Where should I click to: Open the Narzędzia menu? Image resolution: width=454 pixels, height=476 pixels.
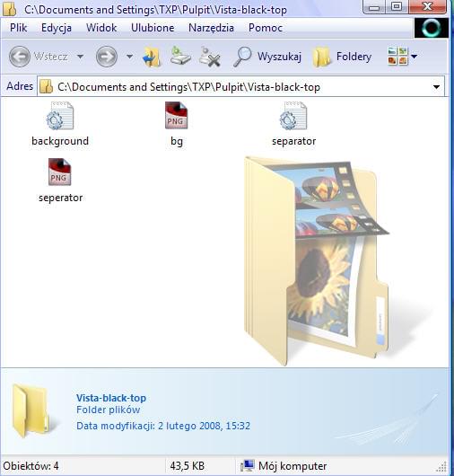click(x=211, y=28)
